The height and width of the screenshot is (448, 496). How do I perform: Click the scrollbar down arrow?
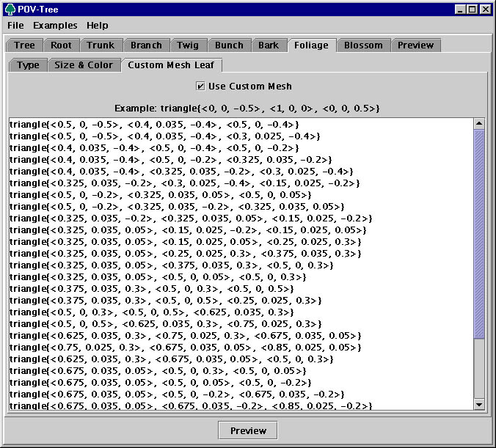479,404
